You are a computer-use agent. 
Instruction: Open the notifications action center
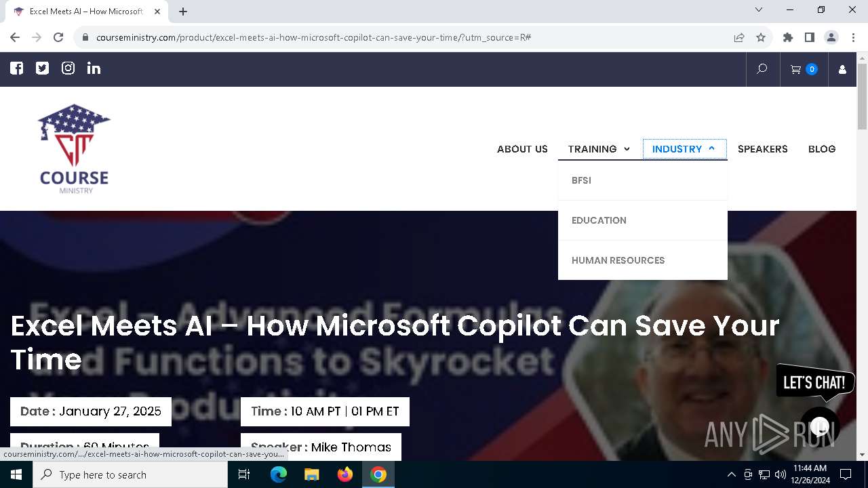pos(846,474)
